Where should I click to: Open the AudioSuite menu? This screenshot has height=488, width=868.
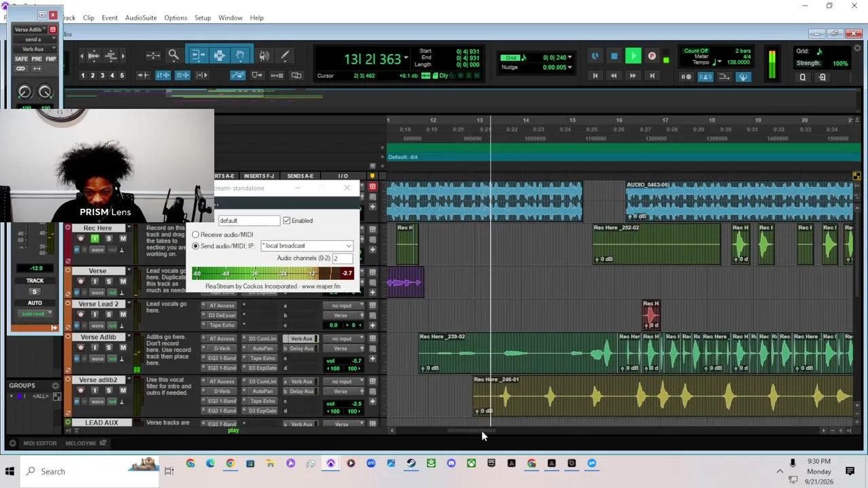[140, 18]
